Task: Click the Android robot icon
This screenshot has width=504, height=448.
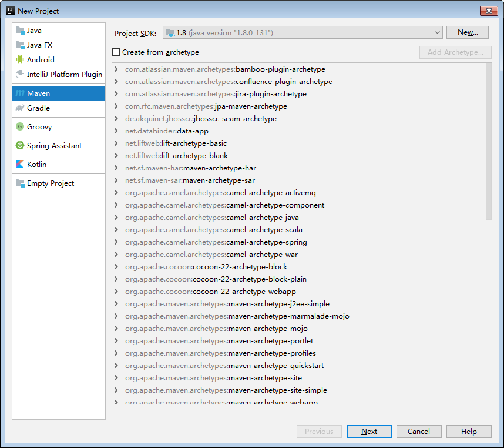Action: pos(20,59)
